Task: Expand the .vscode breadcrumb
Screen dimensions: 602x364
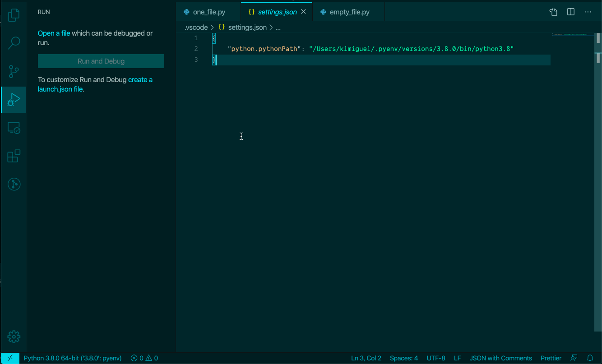Action: [196, 27]
